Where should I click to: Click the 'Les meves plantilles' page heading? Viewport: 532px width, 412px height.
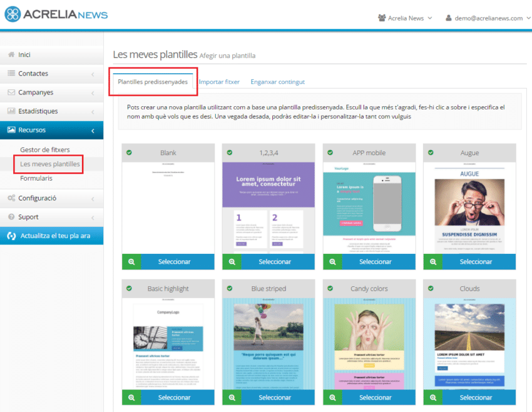point(155,54)
